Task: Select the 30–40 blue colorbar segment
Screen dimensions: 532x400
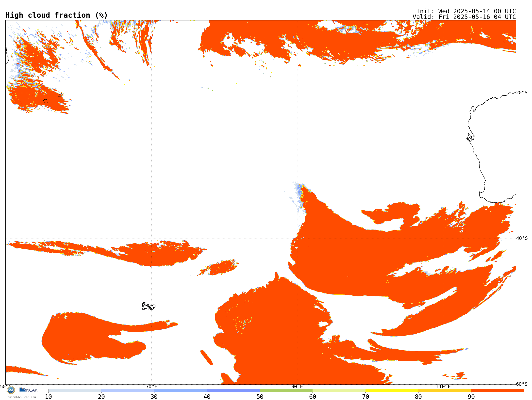Action: 181,391
